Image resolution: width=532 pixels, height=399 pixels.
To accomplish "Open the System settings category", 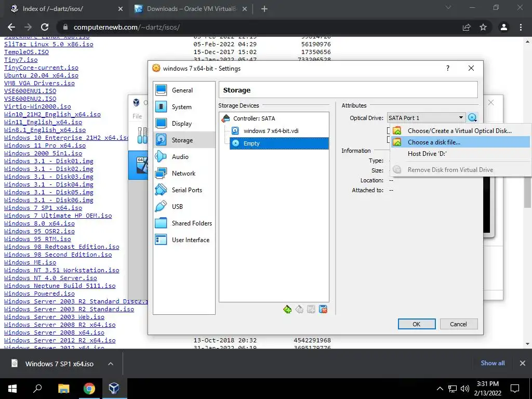I will click(184, 107).
